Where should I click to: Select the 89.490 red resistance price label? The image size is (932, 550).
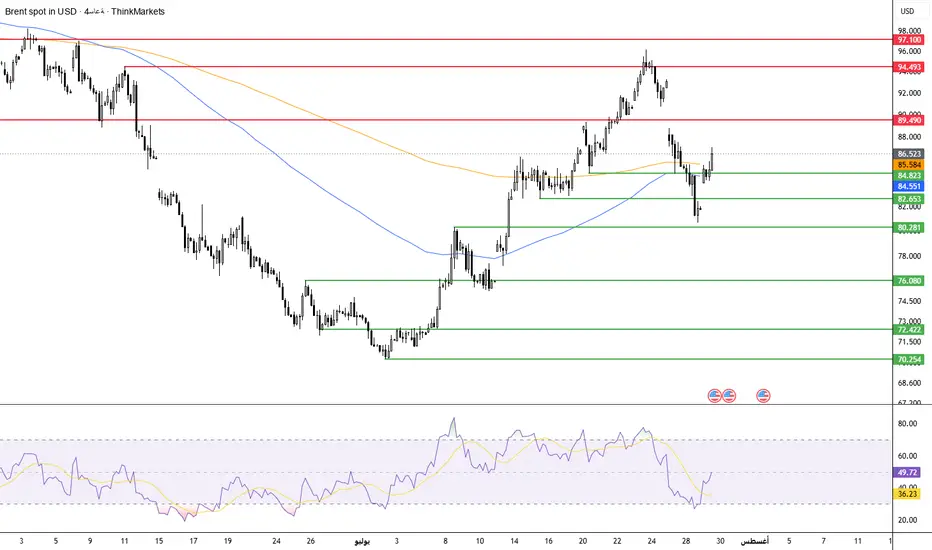[x=909, y=120]
